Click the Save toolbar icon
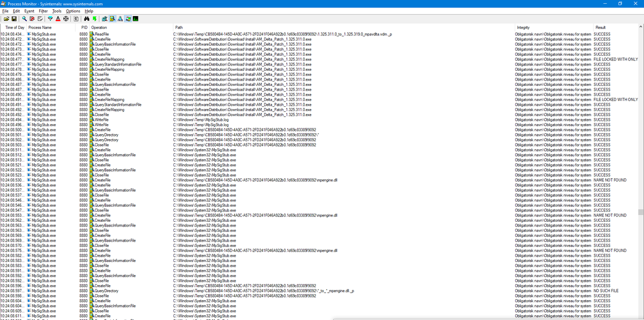The image size is (644, 320). pyautogui.click(x=14, y=19)
